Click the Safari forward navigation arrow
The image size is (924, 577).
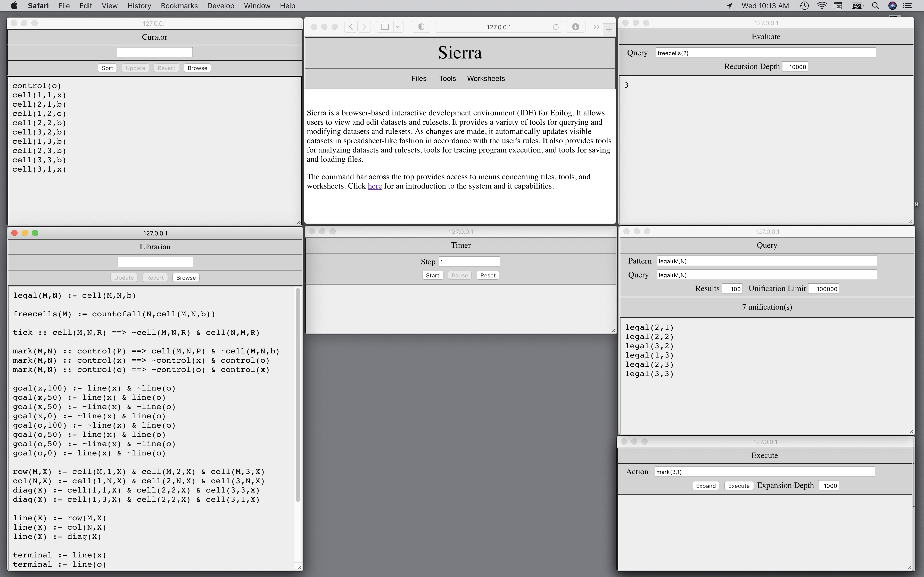click(364, 27)
